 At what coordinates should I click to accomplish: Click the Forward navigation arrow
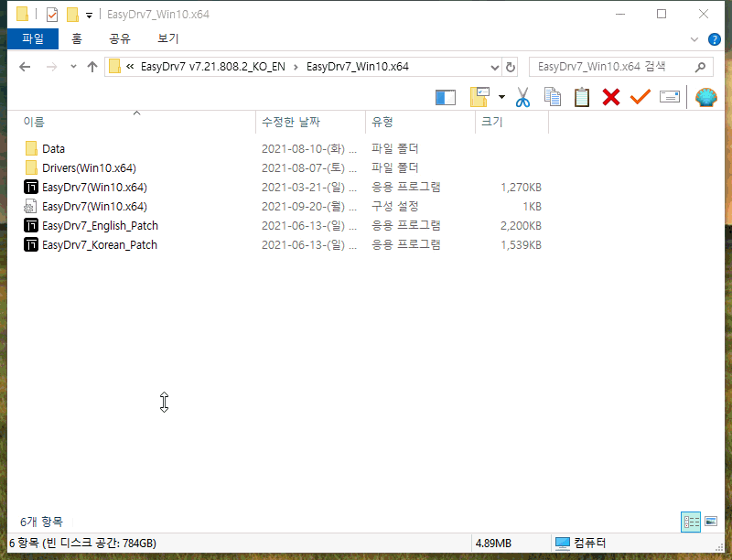(51, 67)
